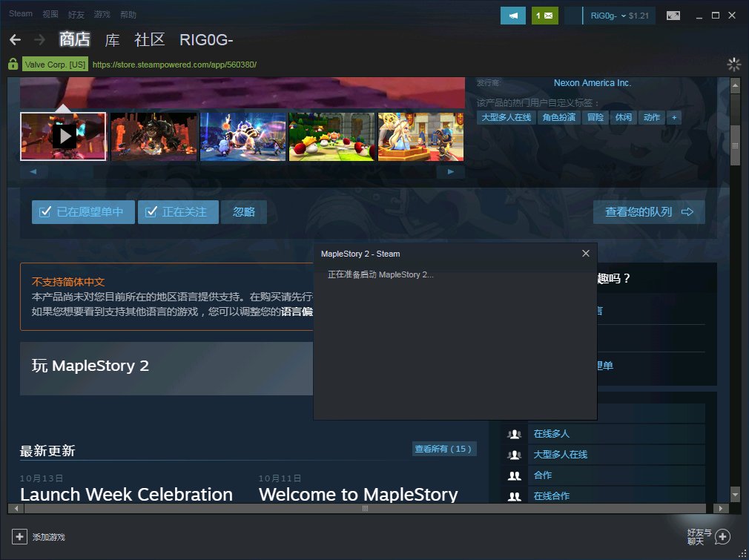Open the 在线合作 feature link
Viewport: 749px width, 560px height.
551,496
